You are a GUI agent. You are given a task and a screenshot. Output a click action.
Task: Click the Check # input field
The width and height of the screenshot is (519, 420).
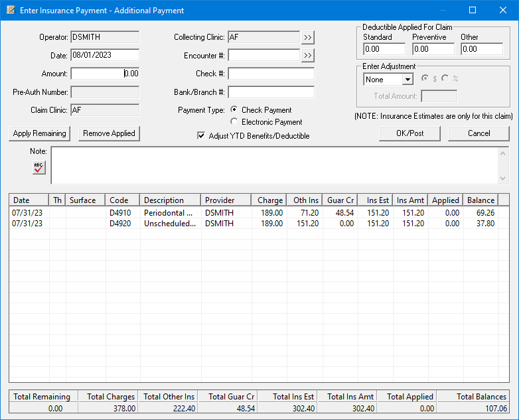coord(271,74)
